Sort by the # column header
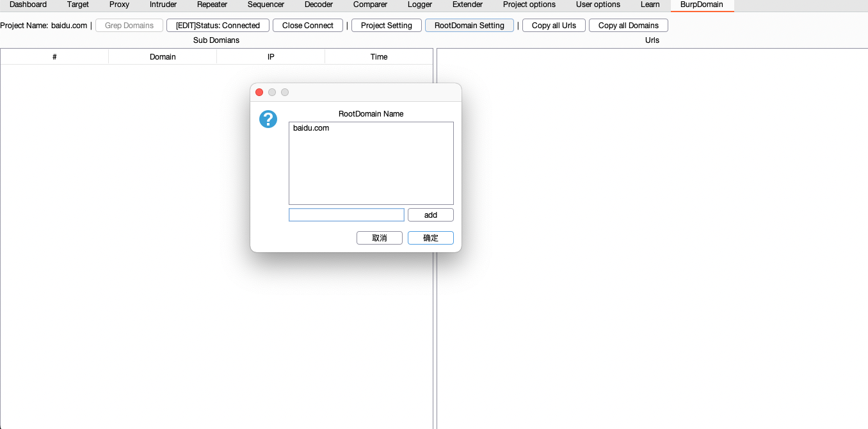 coord(54,57)
